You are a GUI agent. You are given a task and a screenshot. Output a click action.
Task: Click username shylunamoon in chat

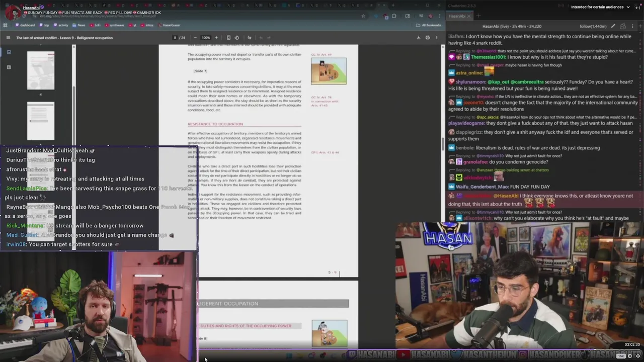471,81
